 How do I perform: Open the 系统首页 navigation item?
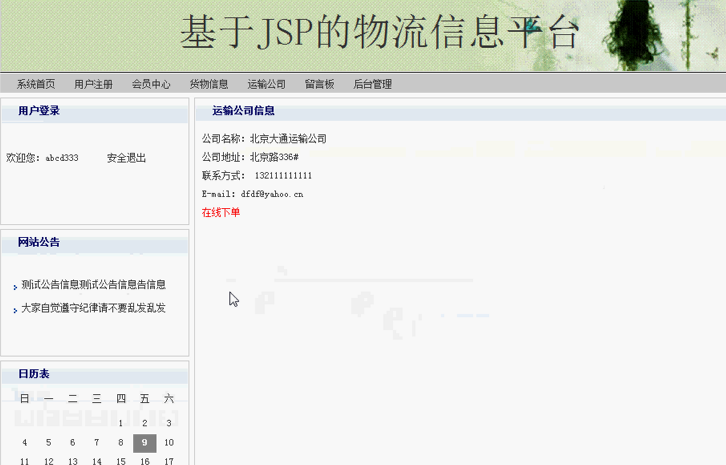click(x=36, y=85)
